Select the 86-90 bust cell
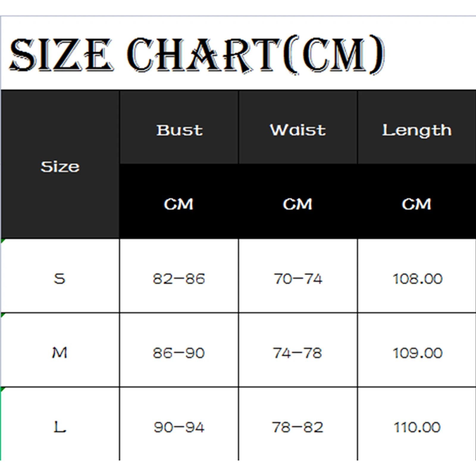Viewport: 476px width, 476px height. [179, 353]
